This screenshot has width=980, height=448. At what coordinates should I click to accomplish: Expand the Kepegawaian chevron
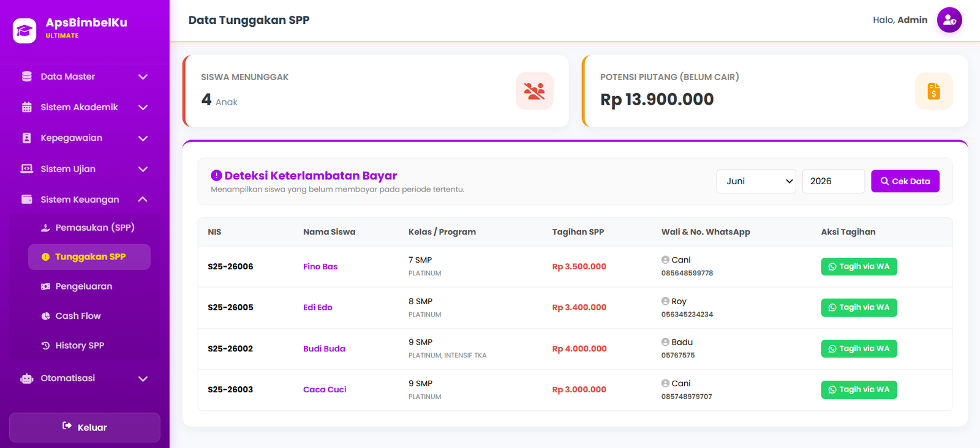143,138
